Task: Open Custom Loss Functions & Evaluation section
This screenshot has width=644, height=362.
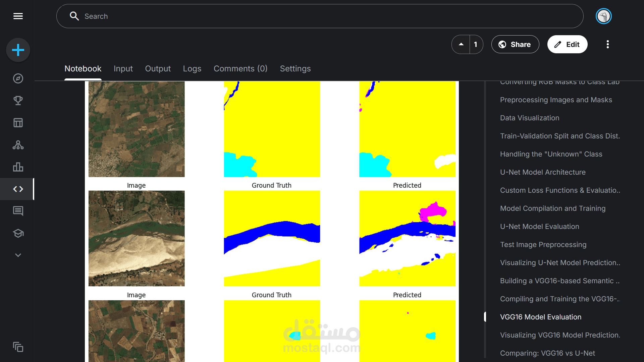Action: pyautogui.click(x=560, y=190)
